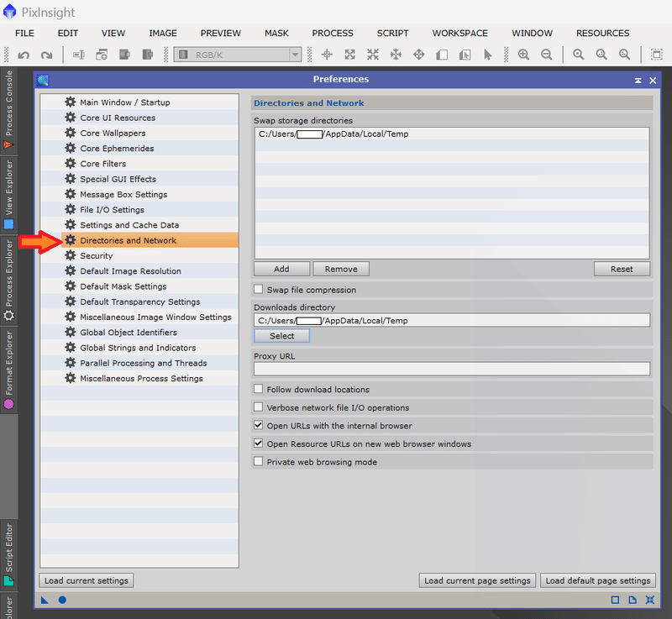Enable Follow download locations

[258, 389]
